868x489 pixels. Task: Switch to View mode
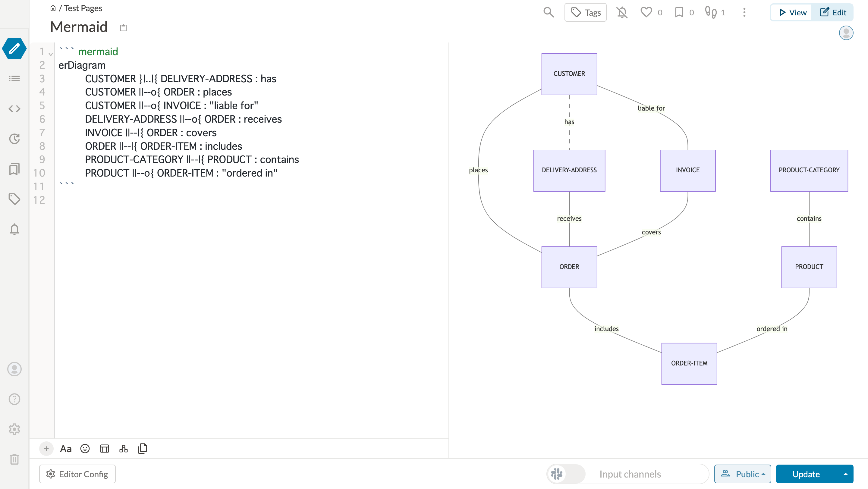tap(792, 12)
